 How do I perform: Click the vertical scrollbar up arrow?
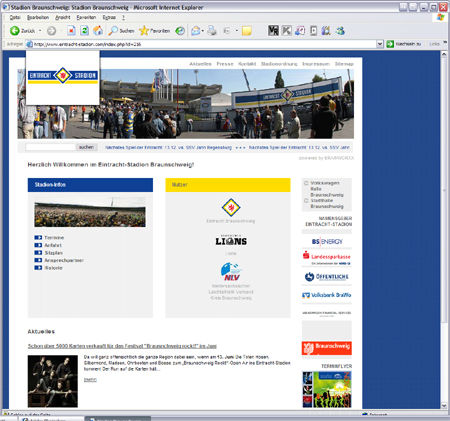(444, 54)
